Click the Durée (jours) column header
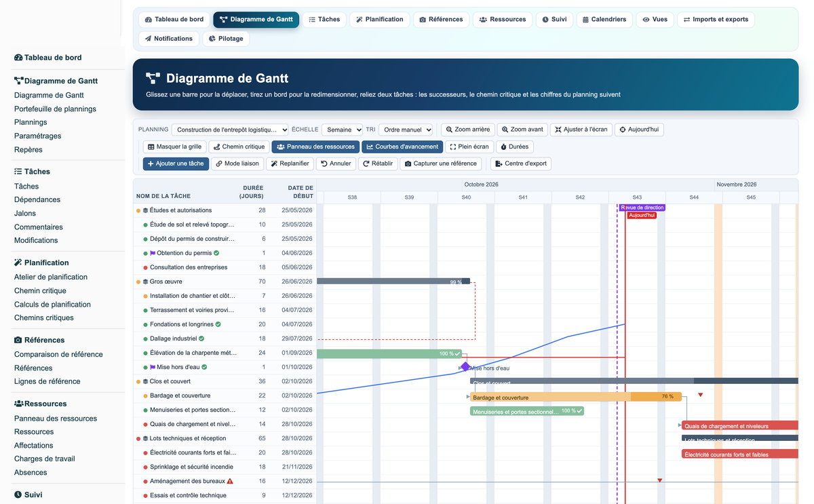This screenshot has width=814, height=504. point(252,192)
